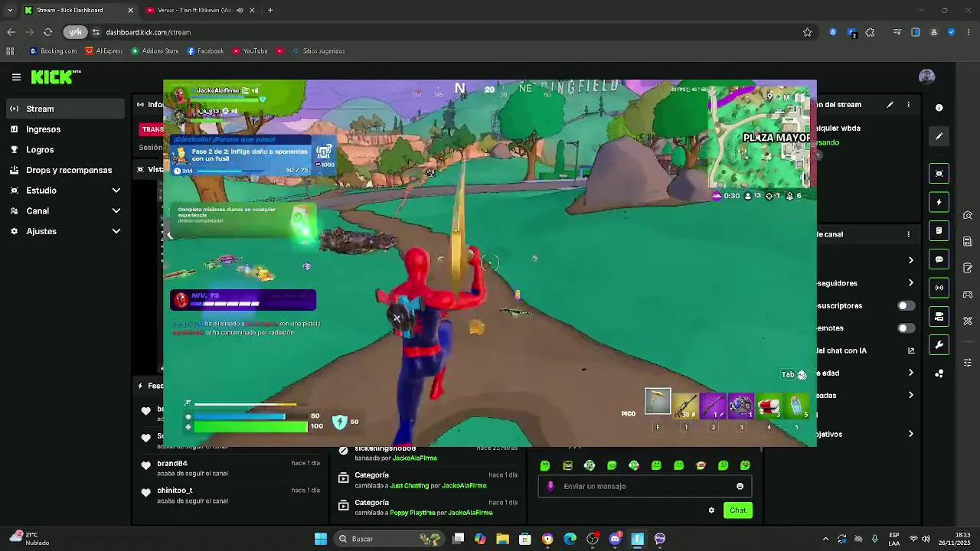The width and height of the screenshot is (980, 551).
Task: Open the Facebook bookmark
Action: [x=205, y=51]
